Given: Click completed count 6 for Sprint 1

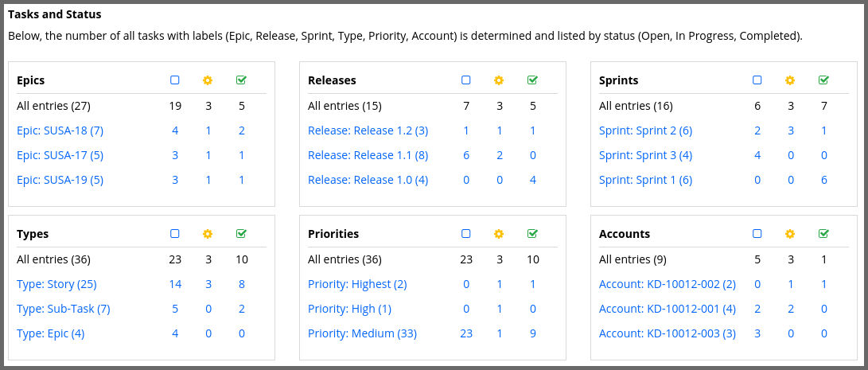Looking at the screenshot, I should (x=823, y=180).
